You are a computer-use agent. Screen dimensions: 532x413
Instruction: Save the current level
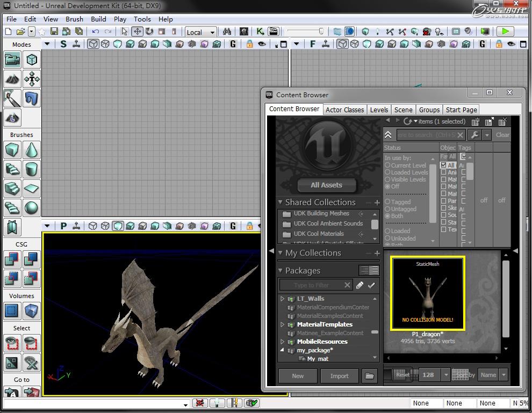coord(54,32)
